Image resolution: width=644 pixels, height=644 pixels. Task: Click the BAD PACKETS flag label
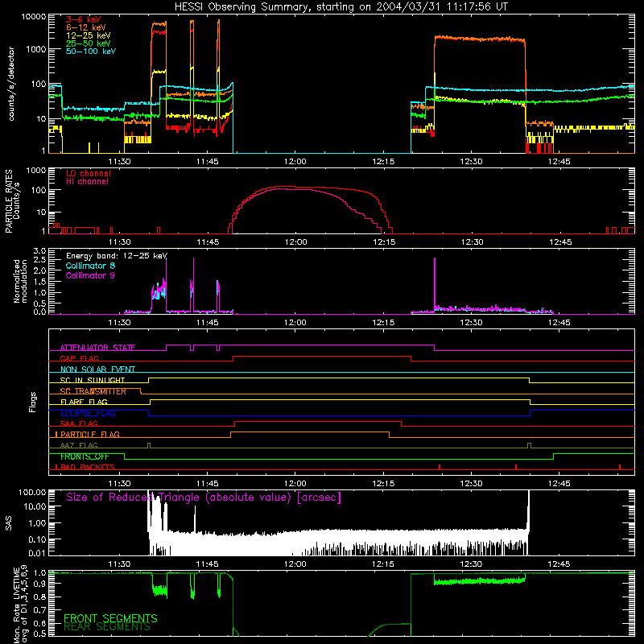88,468
